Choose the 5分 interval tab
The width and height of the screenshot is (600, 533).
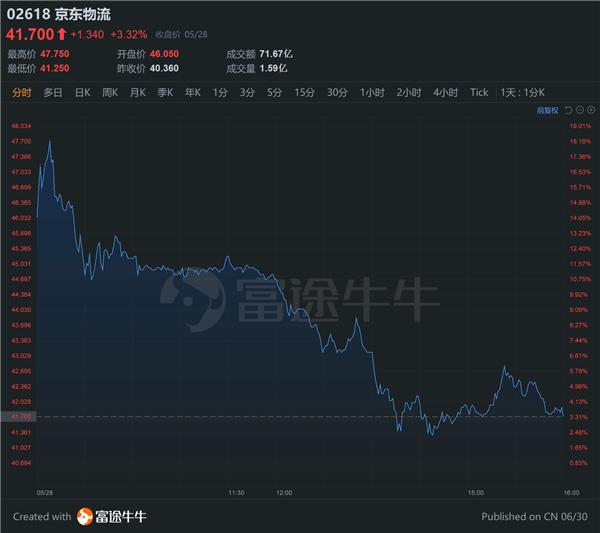(274, 92)
